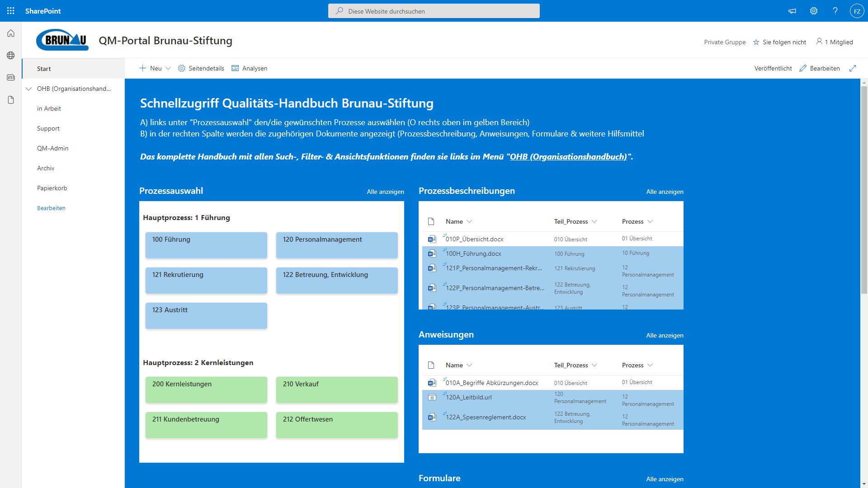Open My files page icon in rail
This screenshot has height=488, width=868.
coord(11,100)
